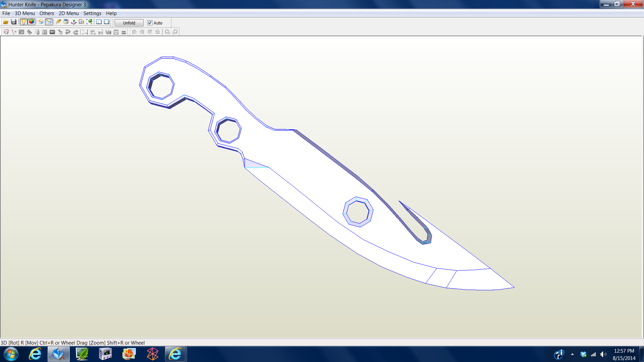Click the Open file folder icon
This screenshot has width=644, height=362.
pyautogui.click(x=6, y=22)
